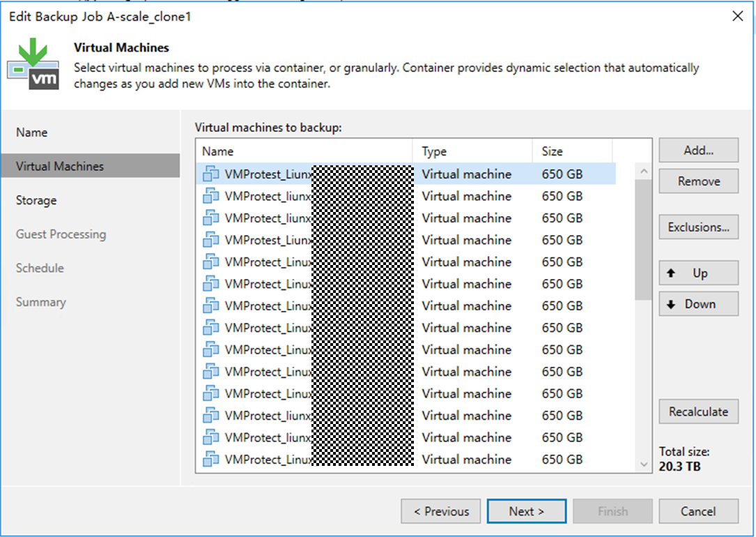Click the VM icon of the fourth list row

[x=210, y=241]
